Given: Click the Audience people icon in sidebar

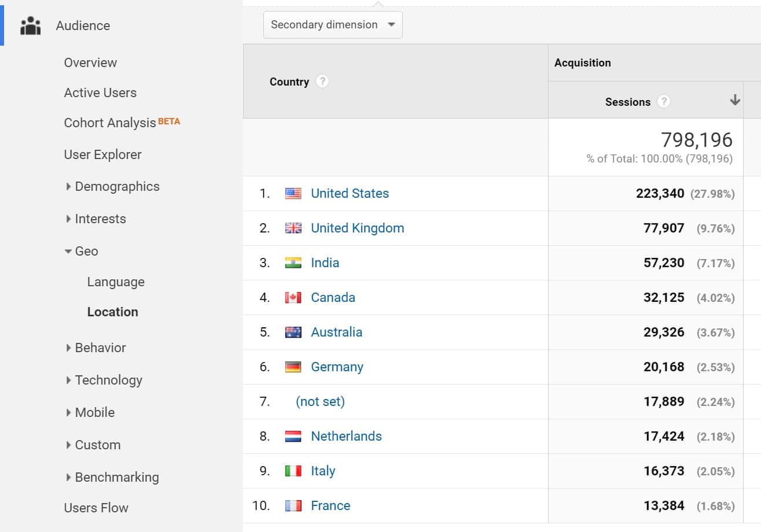Looking at the screenshot, I should (30, 25).
